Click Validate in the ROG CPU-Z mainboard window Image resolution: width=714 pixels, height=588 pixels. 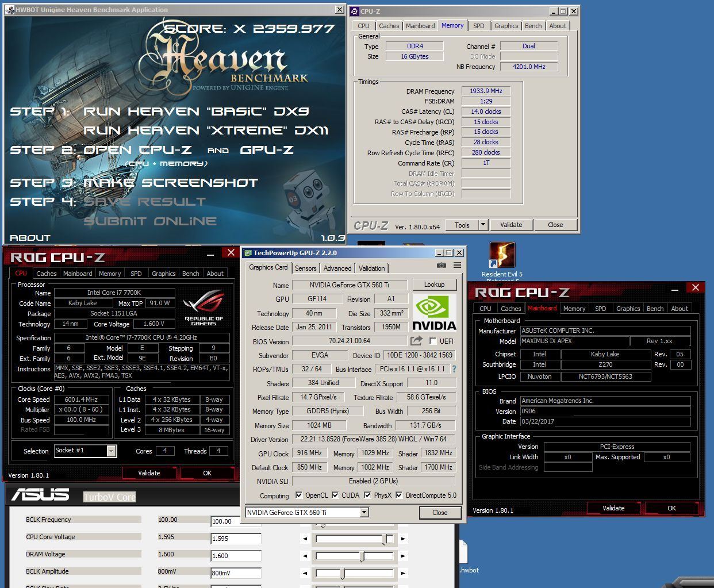613,508
